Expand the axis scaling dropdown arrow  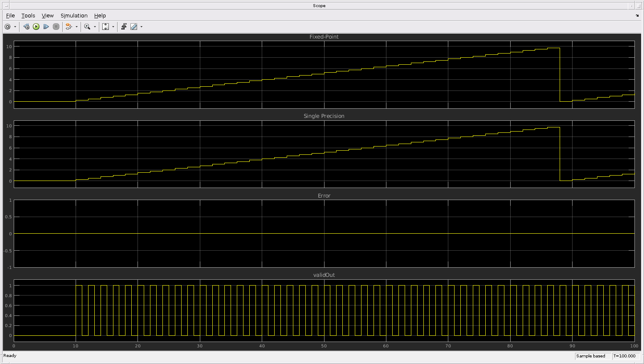[x=113, y=27]
